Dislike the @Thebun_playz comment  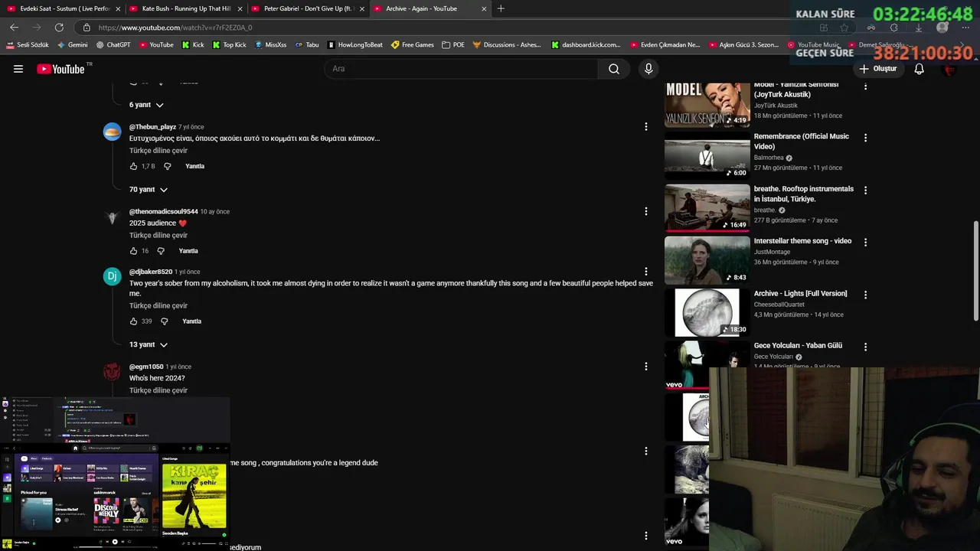click(168, 166)
